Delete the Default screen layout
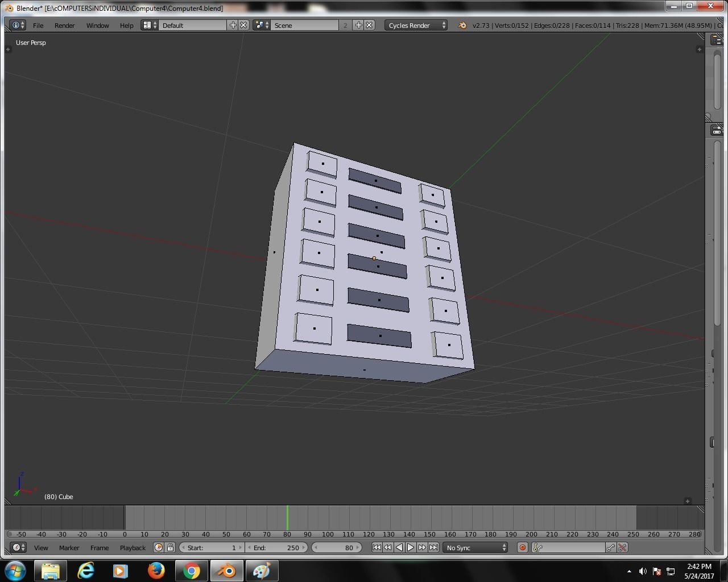This screenshot has height=582, width=728. click(243, 25)
